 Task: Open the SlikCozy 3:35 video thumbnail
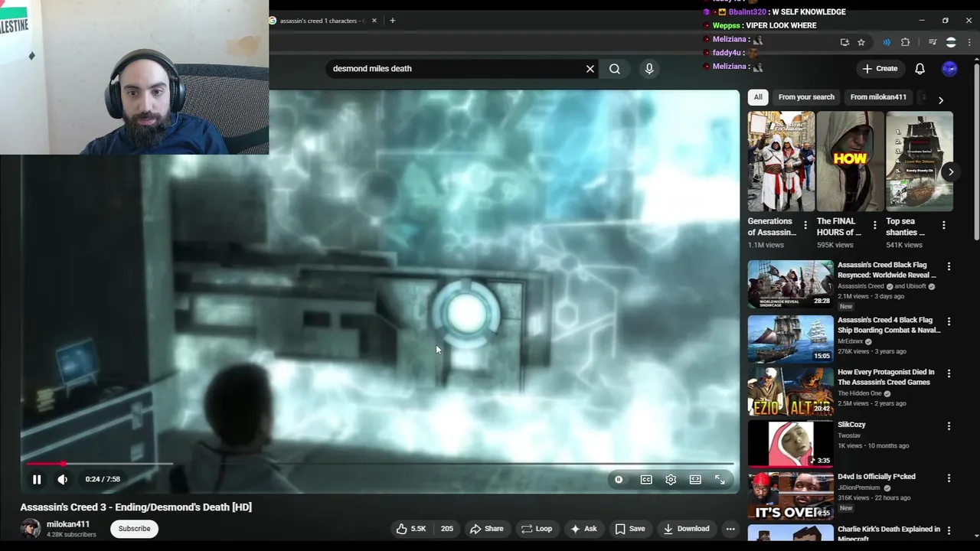pyautogui.click(x=790, y=443)
